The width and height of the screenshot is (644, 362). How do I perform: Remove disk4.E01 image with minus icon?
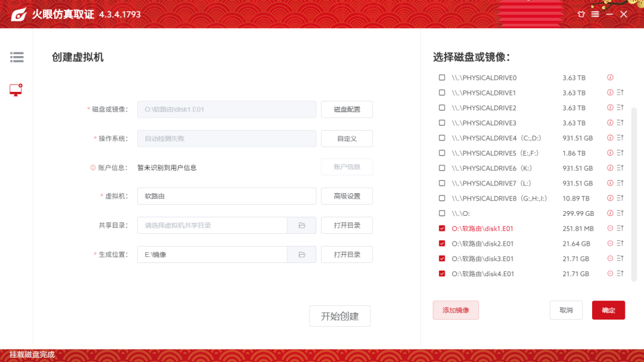click(610, 274)
